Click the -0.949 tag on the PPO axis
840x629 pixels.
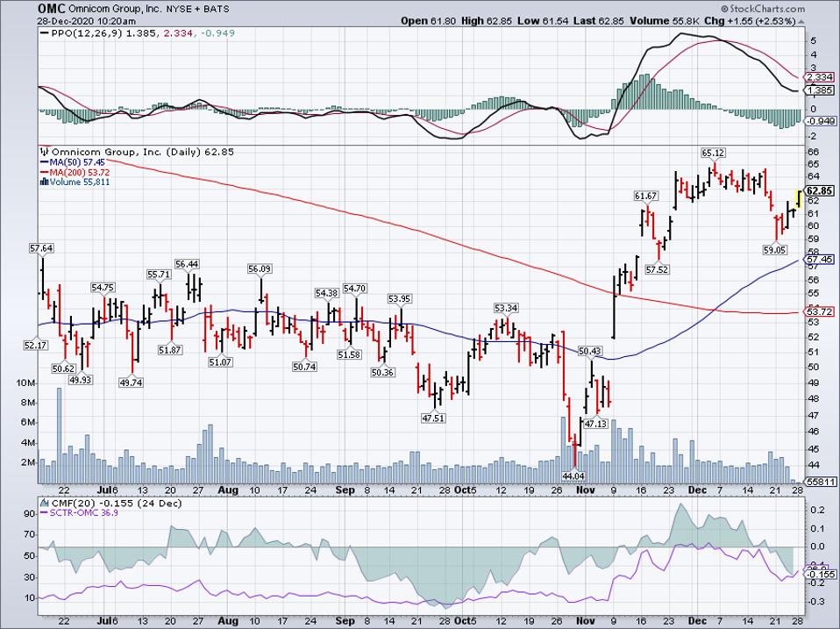pyautogui.click(x=820, y=121)
